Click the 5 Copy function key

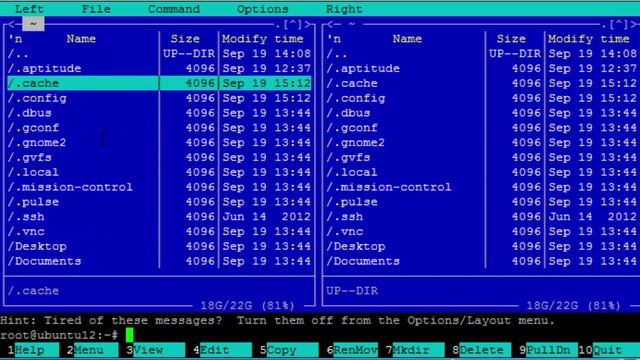point(289,350)
